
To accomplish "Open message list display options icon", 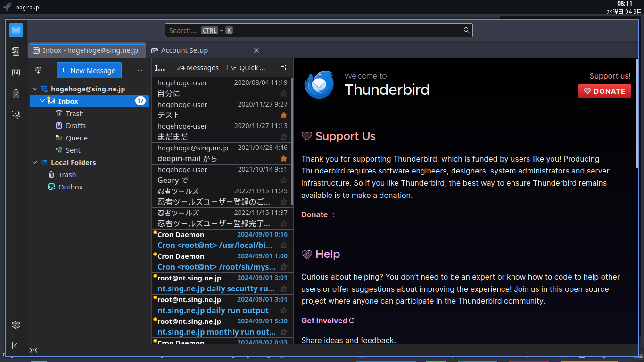I will 283,68.
